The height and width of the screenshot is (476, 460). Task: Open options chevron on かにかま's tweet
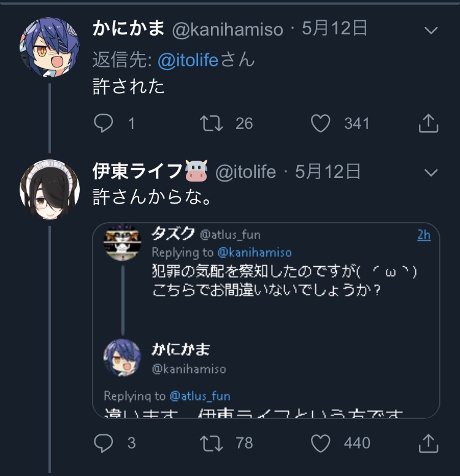(x=431, y=30)
